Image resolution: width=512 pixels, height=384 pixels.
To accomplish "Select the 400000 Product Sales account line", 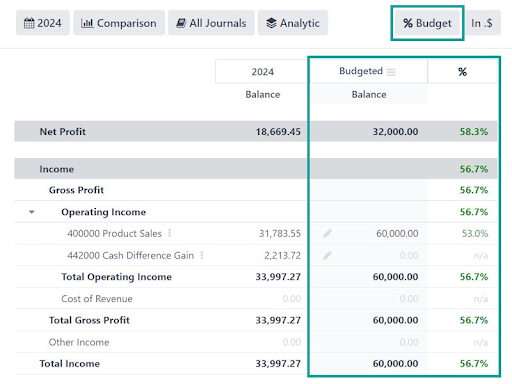I will tap(114, 233).
